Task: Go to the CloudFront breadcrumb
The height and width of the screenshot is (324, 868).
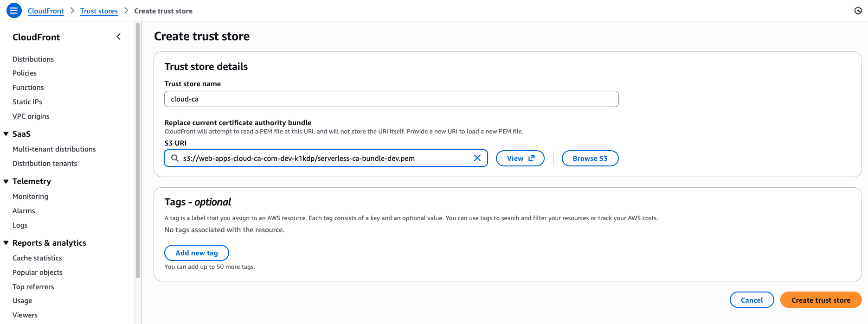Action: click(45, 11)
